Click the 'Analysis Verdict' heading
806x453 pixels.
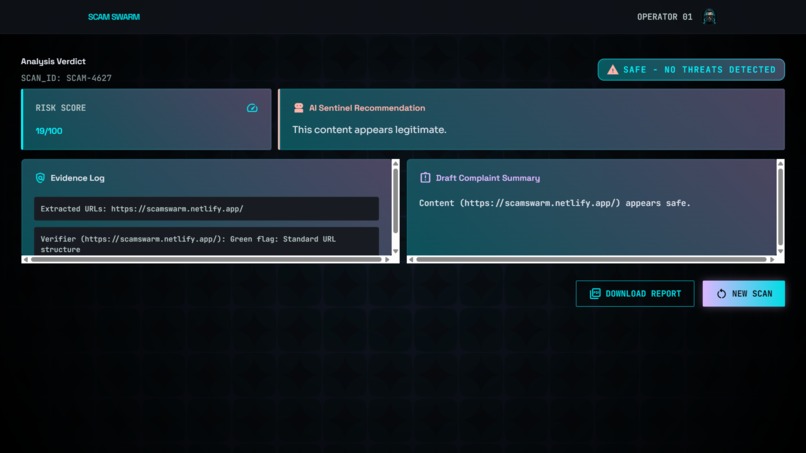[53, 61]
